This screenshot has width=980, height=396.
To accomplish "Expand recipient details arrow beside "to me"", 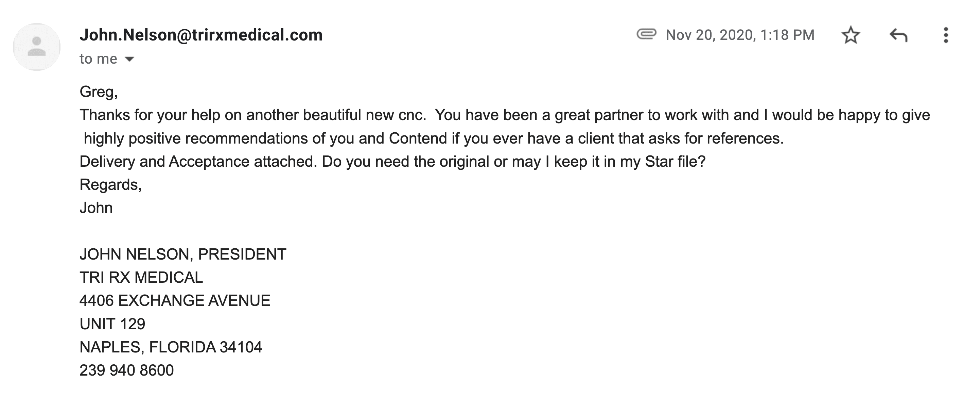I will [x=130, y=59].
